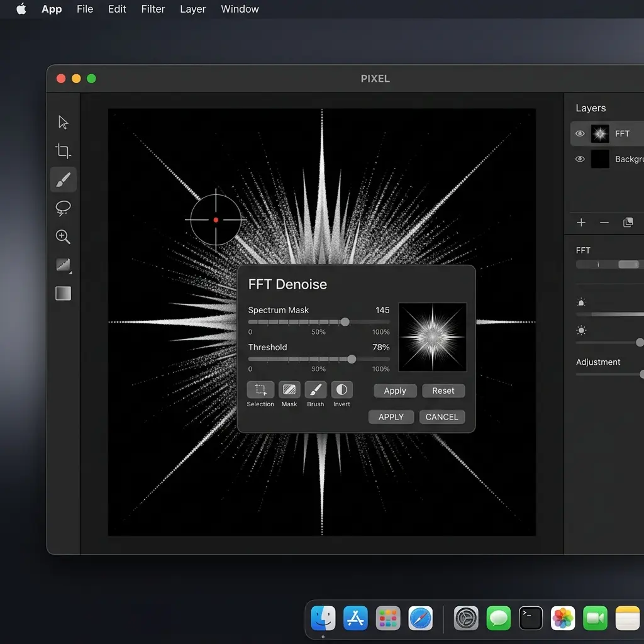Switch to Mask mode in FFT Denoise
Image resolution: width=644 pixels, height=644 pixels.
click(x=289, y=390)
